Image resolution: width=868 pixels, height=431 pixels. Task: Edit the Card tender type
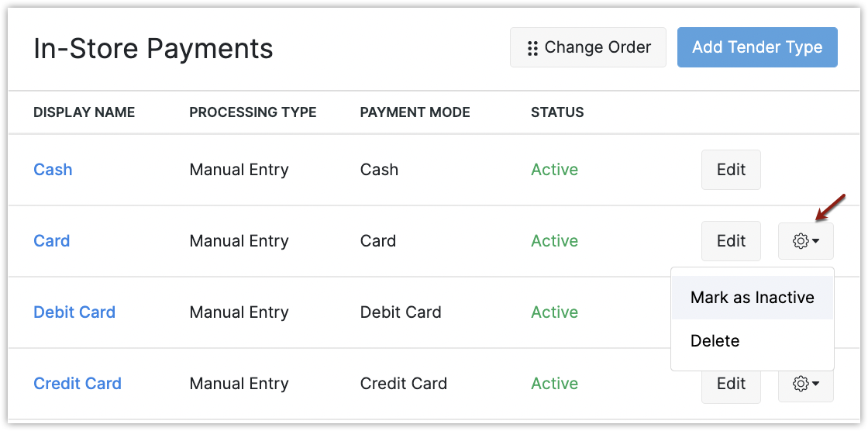pos(731,241)
